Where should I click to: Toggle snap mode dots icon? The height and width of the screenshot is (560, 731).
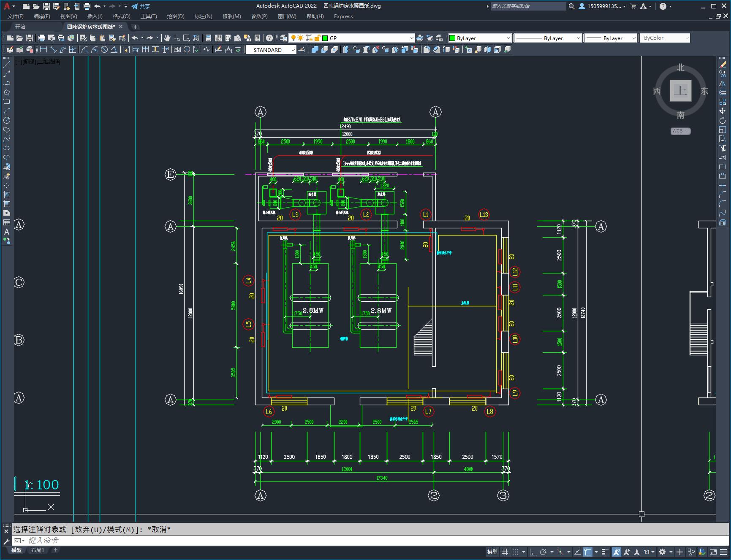pos(515,552)
